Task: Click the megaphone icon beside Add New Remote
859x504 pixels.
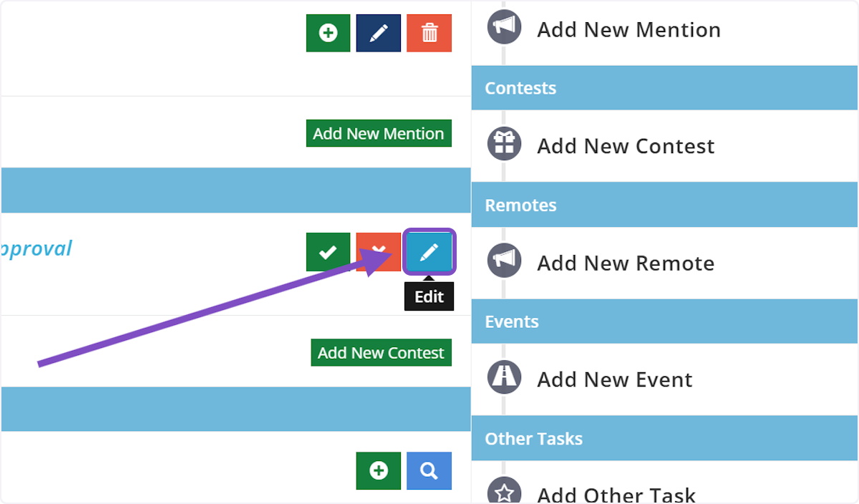Action: point(505,261)
